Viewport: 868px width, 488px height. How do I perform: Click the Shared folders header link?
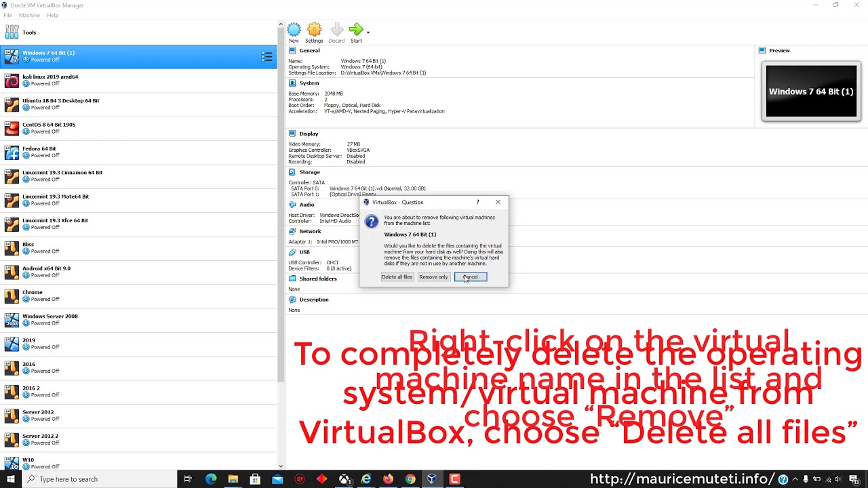coord(318,279)
